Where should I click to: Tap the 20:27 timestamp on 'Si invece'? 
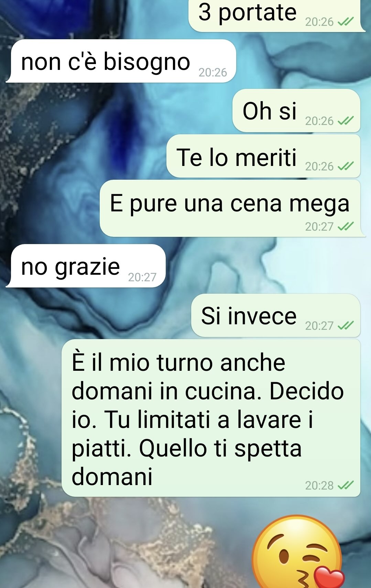click(319, 325)
